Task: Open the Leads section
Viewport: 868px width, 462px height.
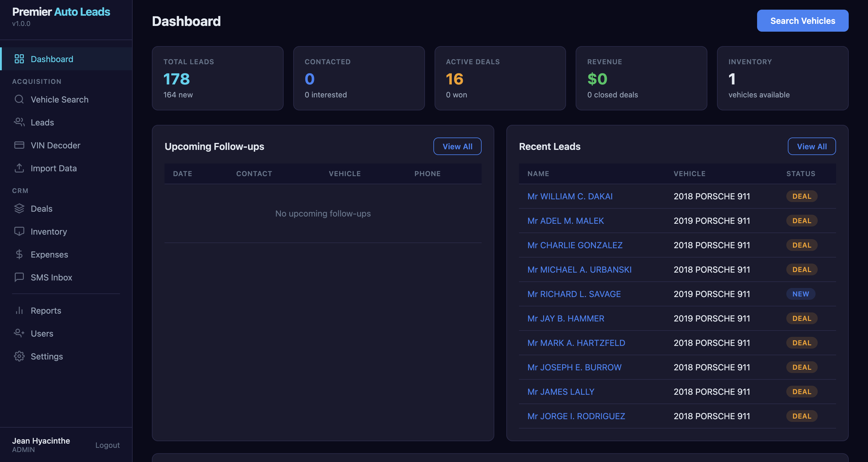Action: pyautogui.click(x=67, y=122)
